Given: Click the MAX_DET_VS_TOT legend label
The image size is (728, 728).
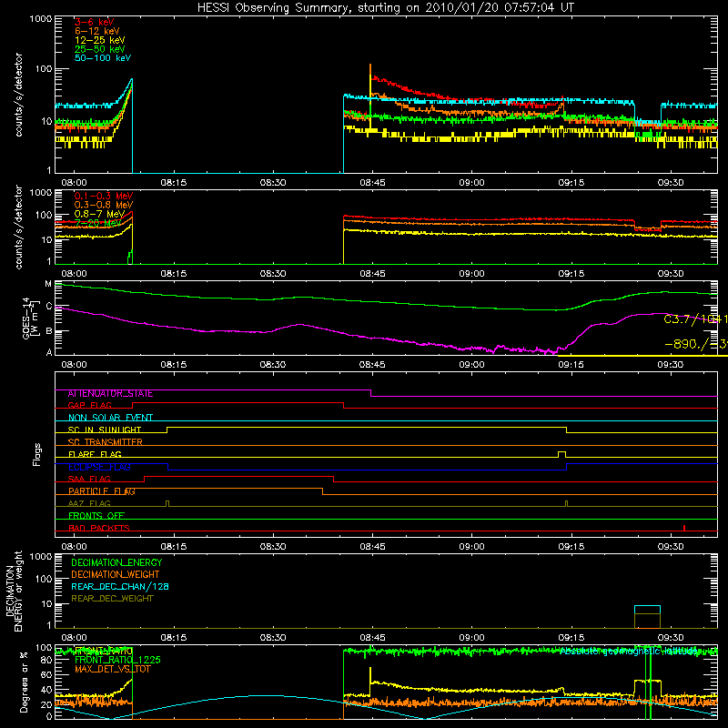Looking at the screenshot, I should click(113, 669).
